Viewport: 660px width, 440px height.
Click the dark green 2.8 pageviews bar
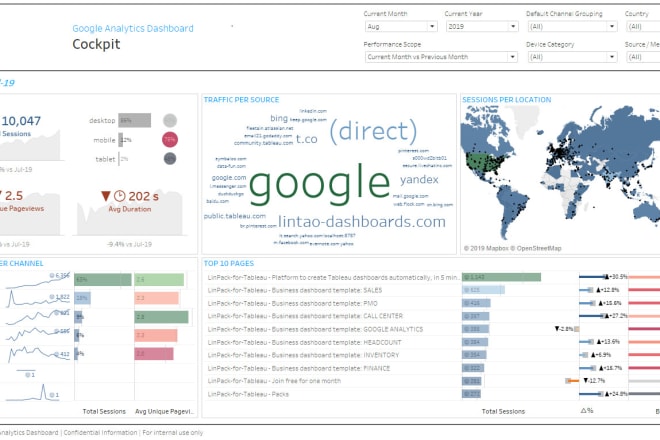pos(161,317)
